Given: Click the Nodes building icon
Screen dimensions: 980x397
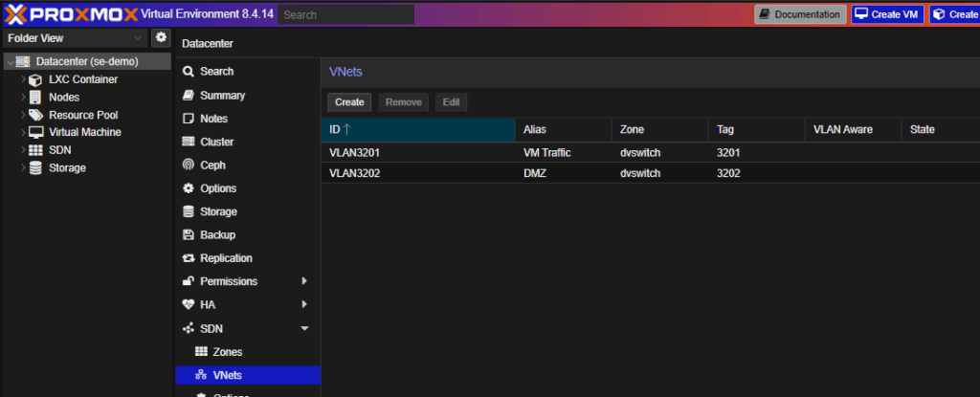Looking at the screenshot, I should (x=36, y=98).
